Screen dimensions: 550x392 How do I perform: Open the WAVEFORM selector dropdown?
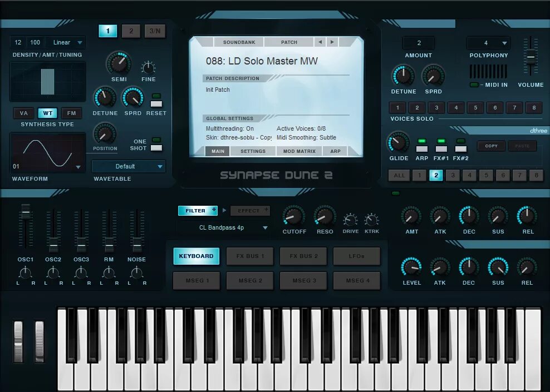click(78, 167)
